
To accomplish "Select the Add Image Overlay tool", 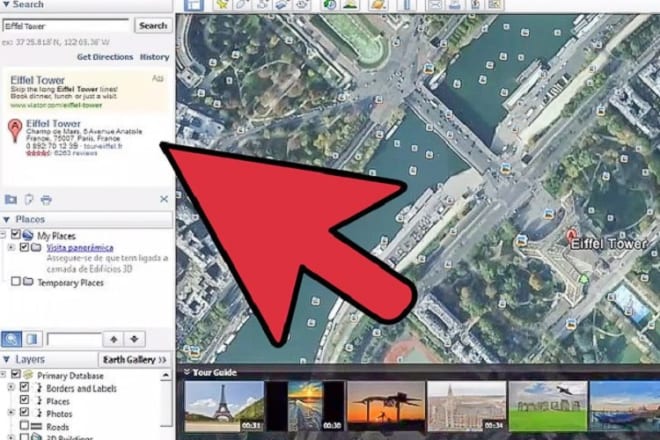I will coord(282,5).
